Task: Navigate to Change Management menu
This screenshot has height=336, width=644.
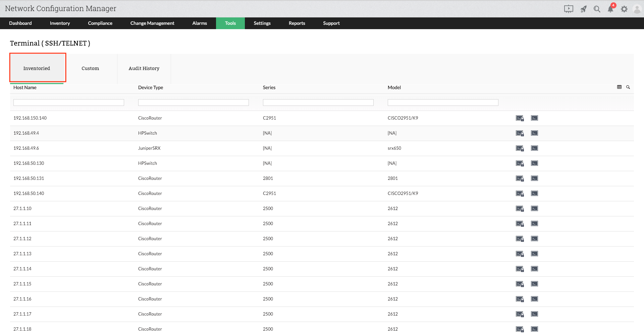Action: (x=152, y=23)
